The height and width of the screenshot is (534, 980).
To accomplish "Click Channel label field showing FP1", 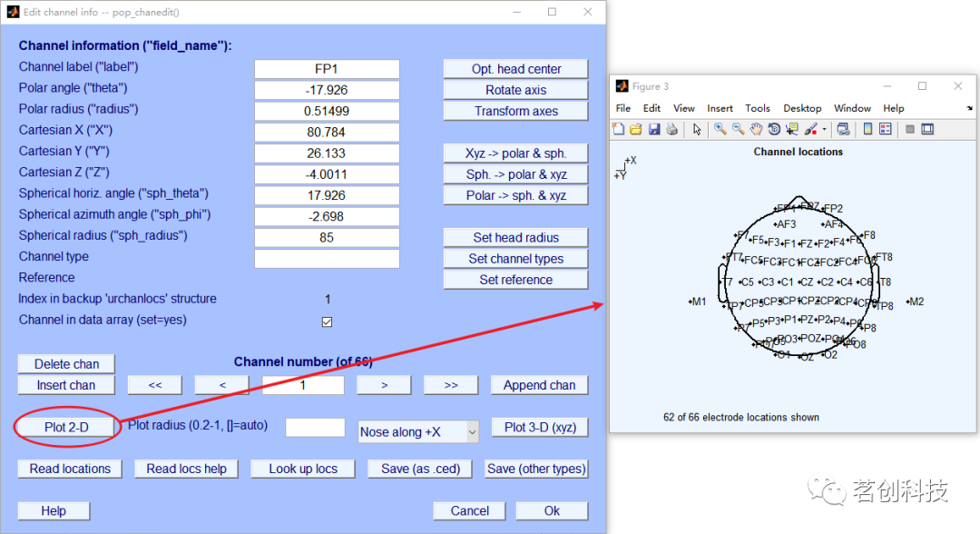I will (327, 69).
